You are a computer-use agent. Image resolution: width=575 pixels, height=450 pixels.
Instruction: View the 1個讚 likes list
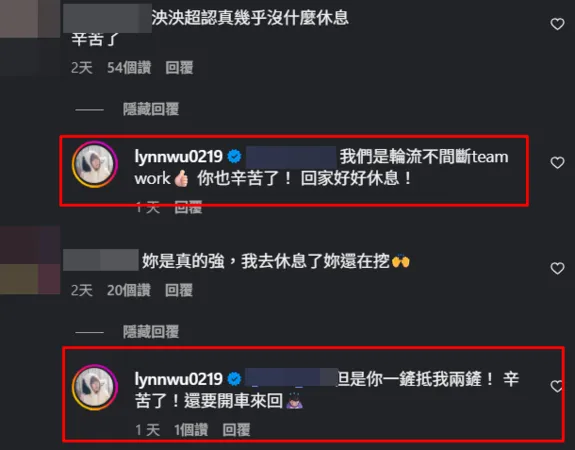[191, 430]
